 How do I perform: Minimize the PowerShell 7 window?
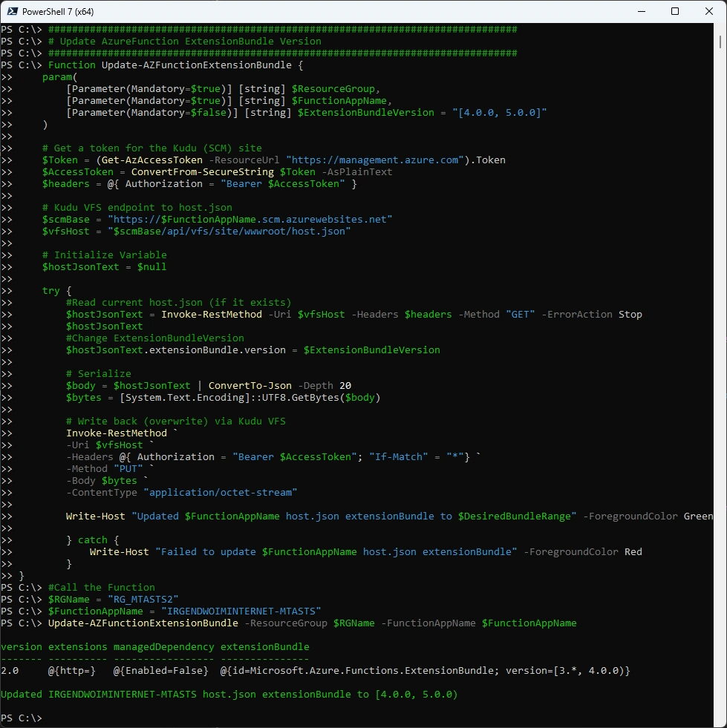pos(640,11)
